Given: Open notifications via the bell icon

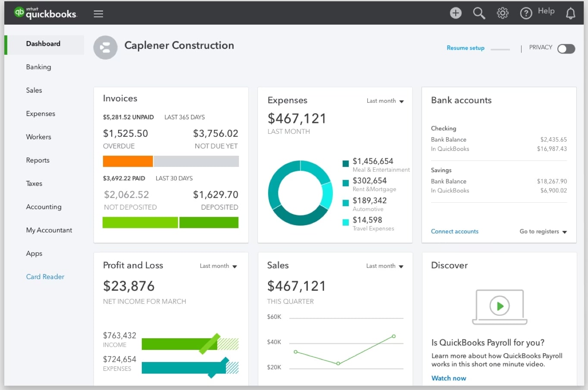Looking at the screenshot, I should [x=570, y=13].
